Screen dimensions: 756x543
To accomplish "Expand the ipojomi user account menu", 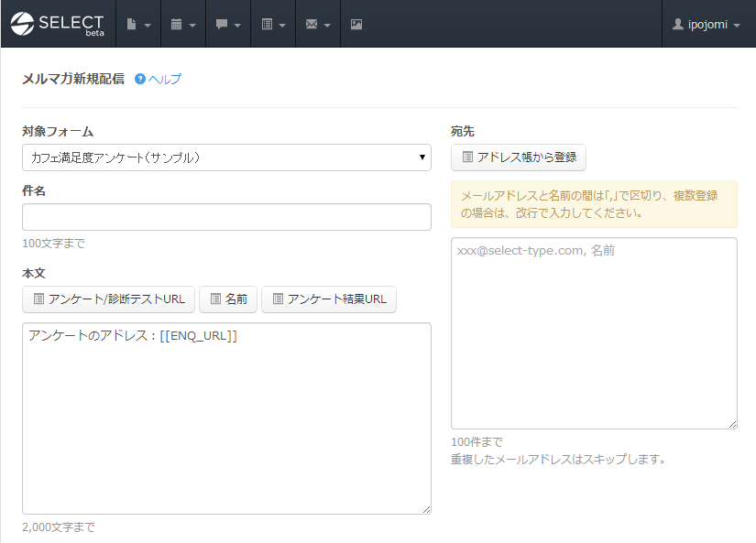I will [x=707, y=24].
